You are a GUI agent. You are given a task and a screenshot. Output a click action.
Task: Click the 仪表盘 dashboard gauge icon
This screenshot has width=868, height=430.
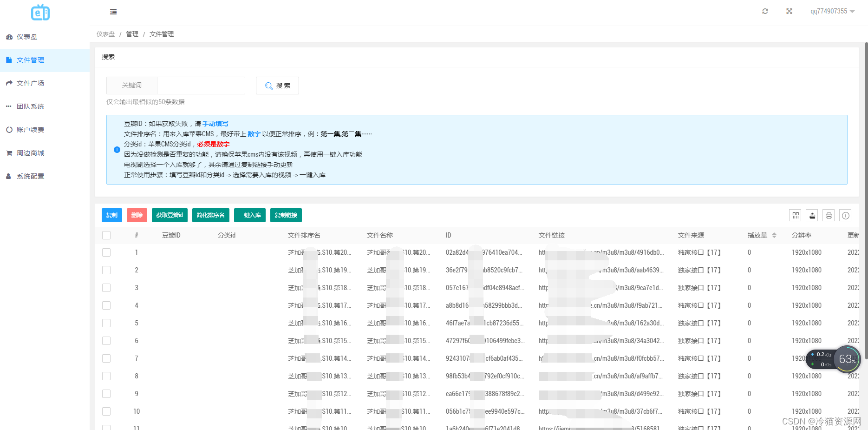pos(9,37)
